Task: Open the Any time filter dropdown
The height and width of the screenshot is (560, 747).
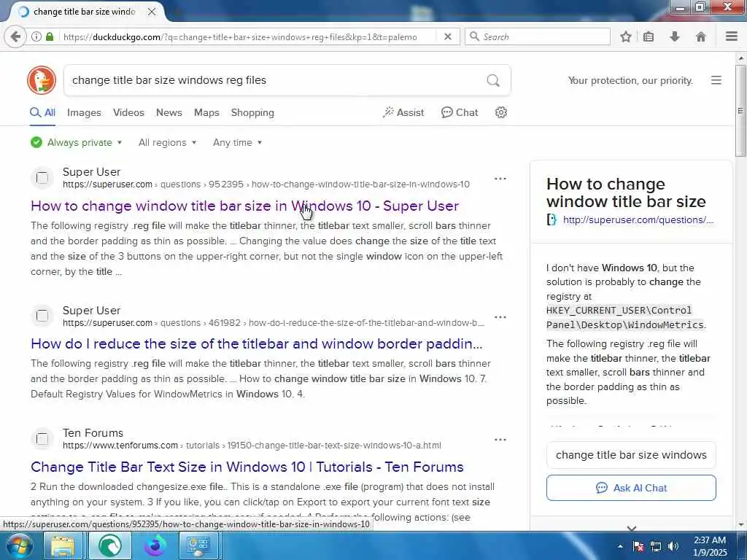Action: 237,142
